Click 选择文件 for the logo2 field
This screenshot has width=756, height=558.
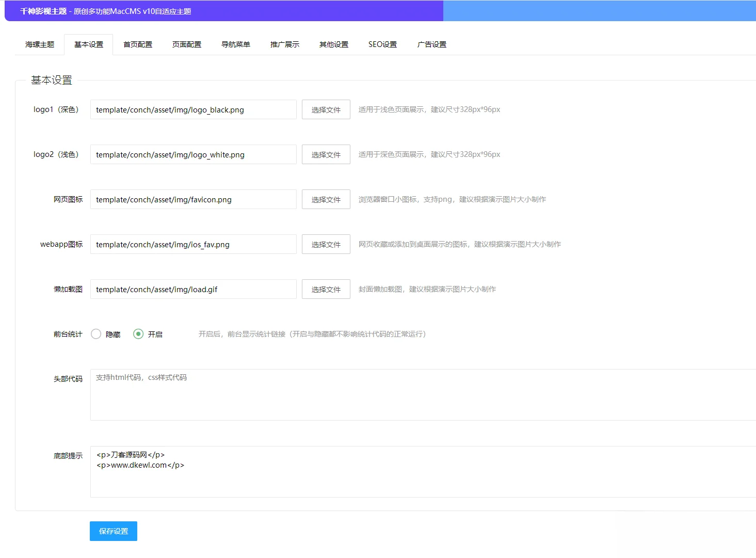point(326,154)
